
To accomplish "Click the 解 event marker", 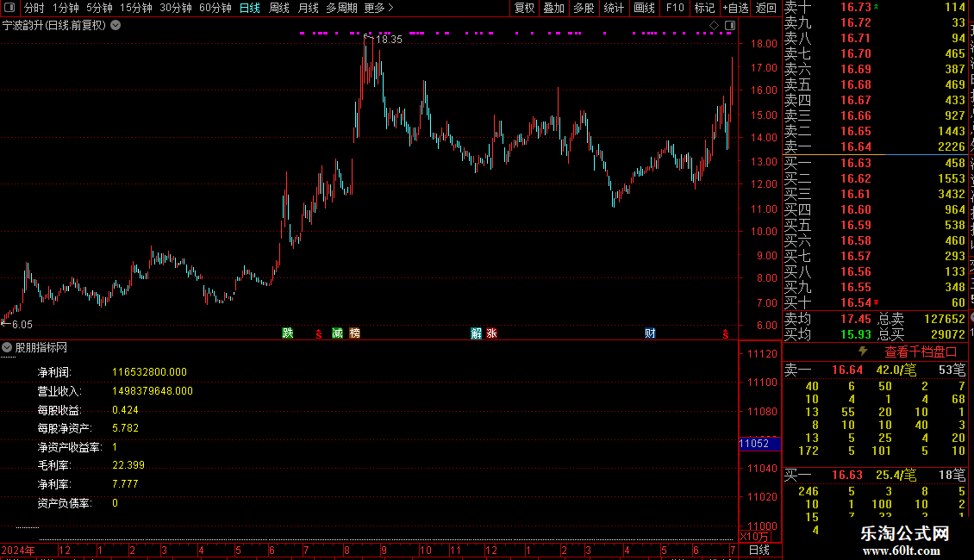I will 477,333.
